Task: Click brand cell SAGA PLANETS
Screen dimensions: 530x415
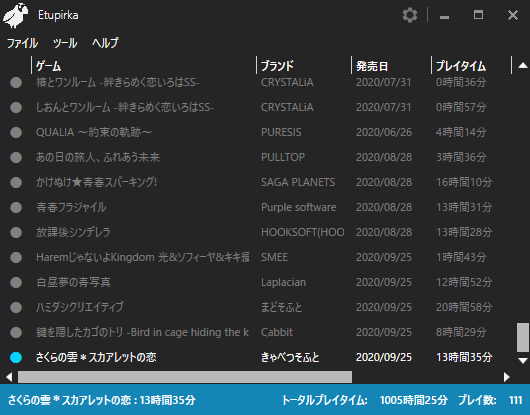Action: [298, 182]
